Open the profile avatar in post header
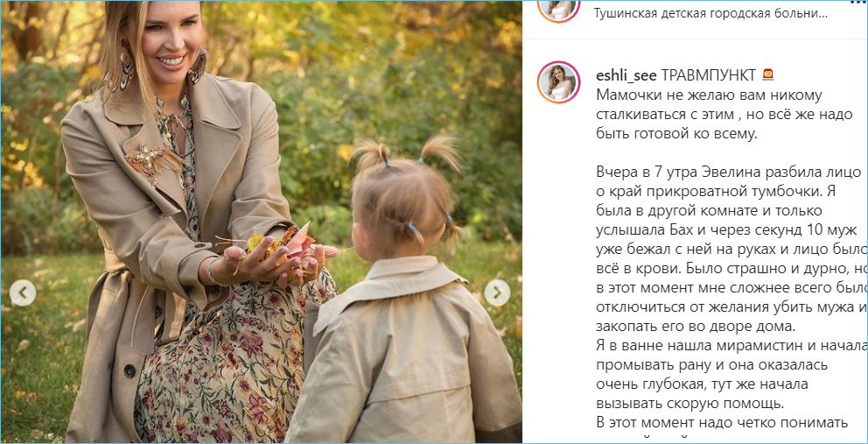The width and height of the screenshot is (868, 444). click(558, 8)
